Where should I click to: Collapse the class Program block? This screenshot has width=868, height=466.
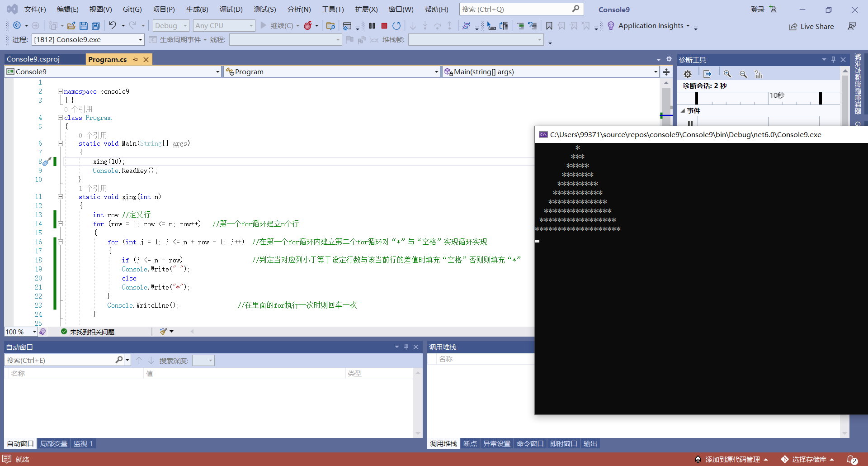(60, 118)
